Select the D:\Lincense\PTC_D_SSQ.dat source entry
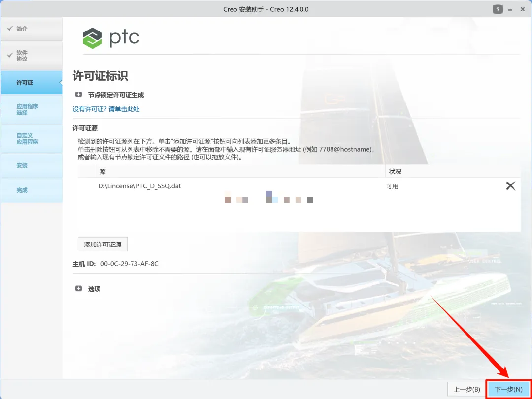 tap(139, 186)
